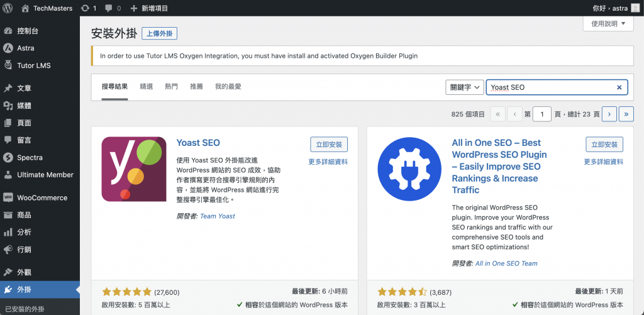Screen dimensions: 644x315
Task: Switch to 熱門 tab
Action: pyautogui.click(x=171, y=87)
